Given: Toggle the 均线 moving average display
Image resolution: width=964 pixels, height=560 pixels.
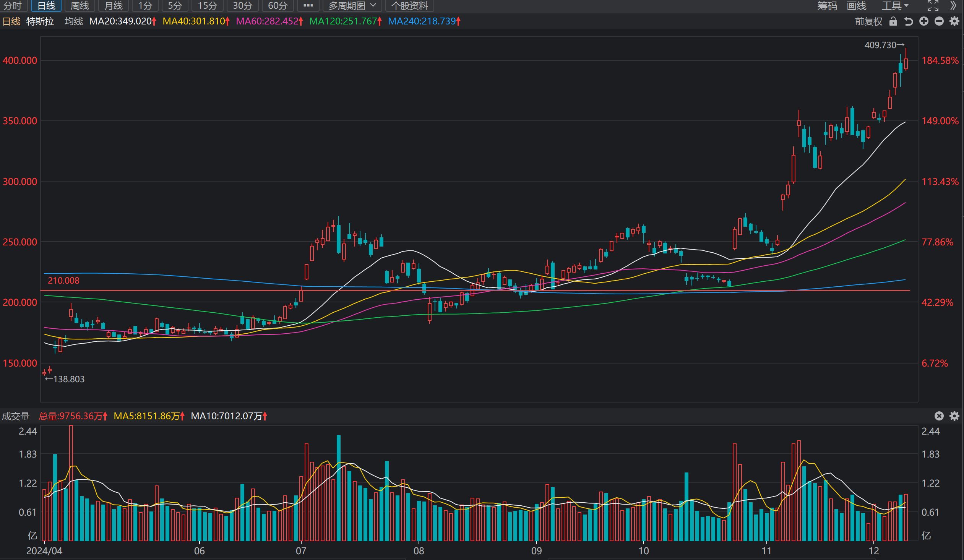Looking at the screenshot, I should pyautogui.click(x=74, y=21).
